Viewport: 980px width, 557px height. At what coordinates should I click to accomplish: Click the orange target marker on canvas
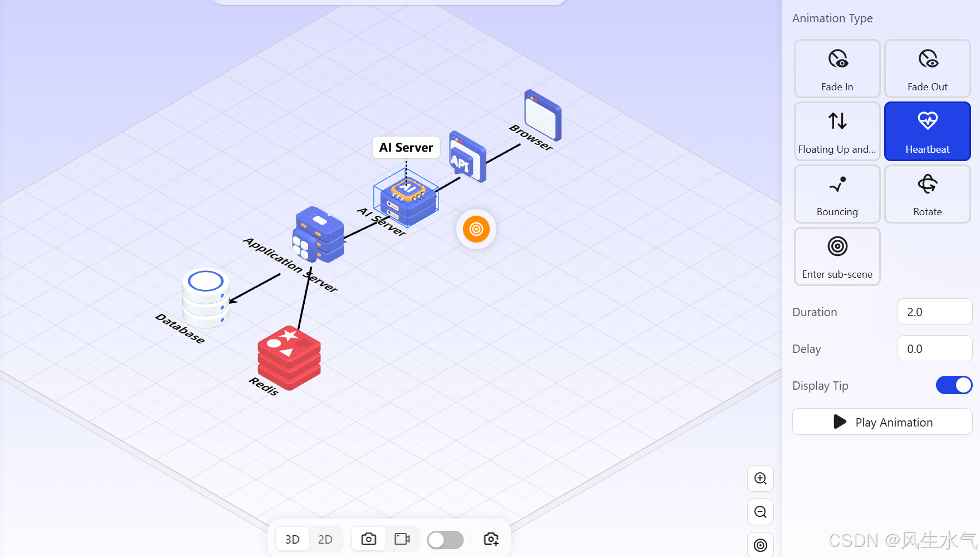pyautogui.click(x=476, y=229)
